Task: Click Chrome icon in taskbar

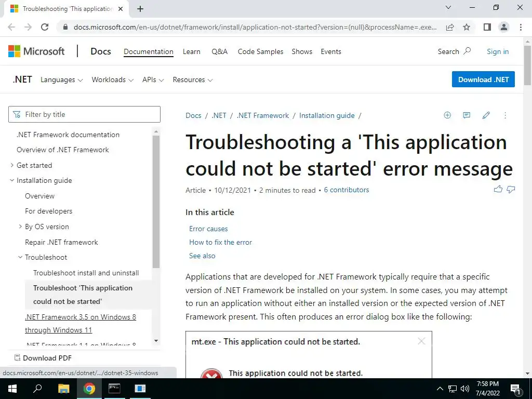Action: tap(89, 389)
